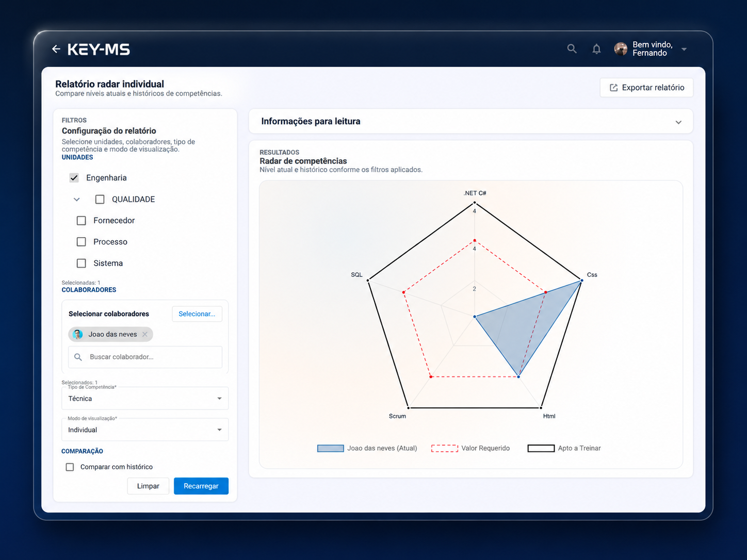Click the Limpar button
Viewport: 747px width, 560px height.
click(x=148, y=486)
